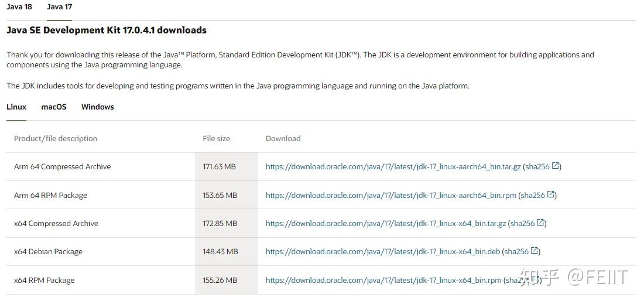Viewport: 644px width, 304px height.
Task: Open sha256 link for Arm 64 Compressed Archive
Action: 537,167
